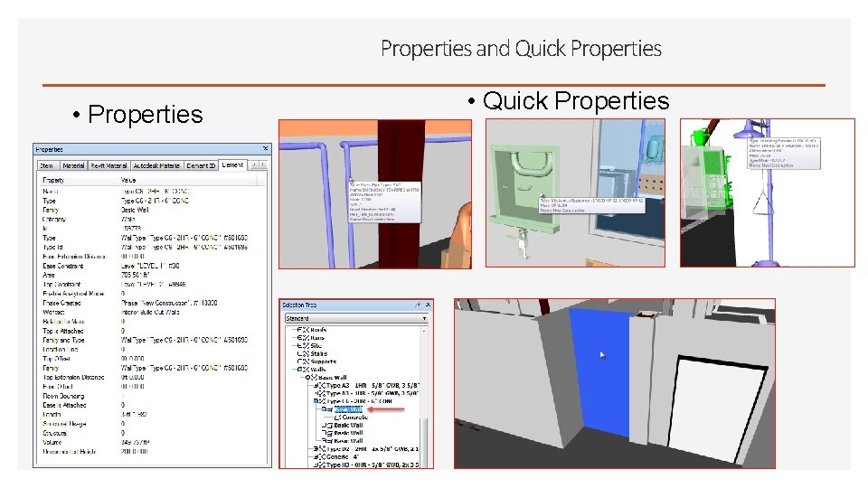Select the active Element tab
Viewport: 868px width, 488px height.
tap(232, 164)
